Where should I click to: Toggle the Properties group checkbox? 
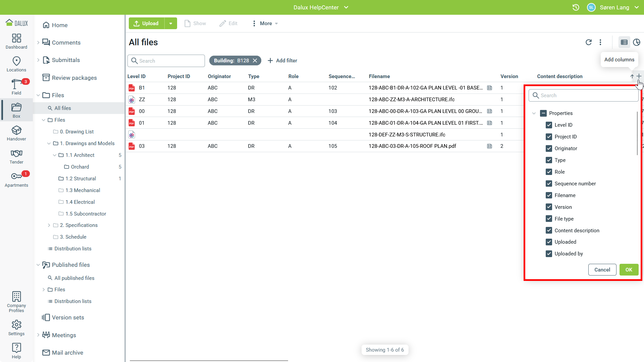point(543,113)
